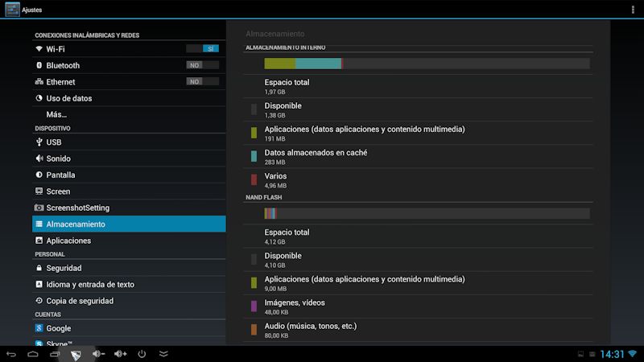Open the Ajustes app icon
644x362 pixels.
[12, 10]
